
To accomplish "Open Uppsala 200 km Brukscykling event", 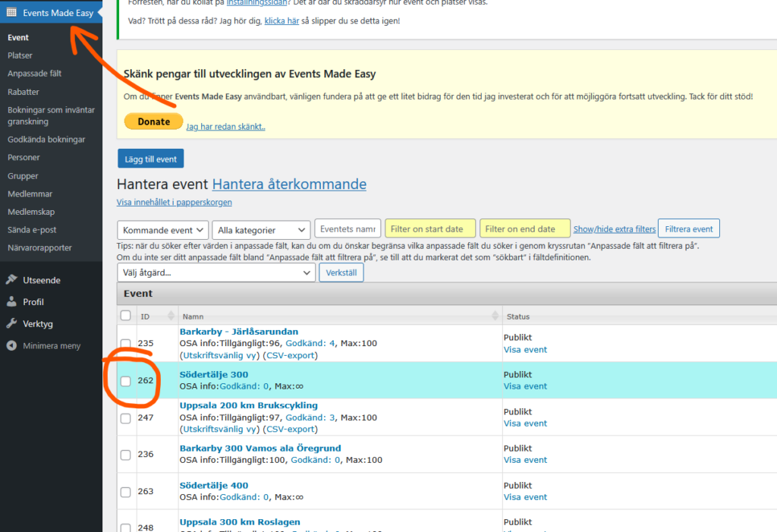I will pos(248,405).
